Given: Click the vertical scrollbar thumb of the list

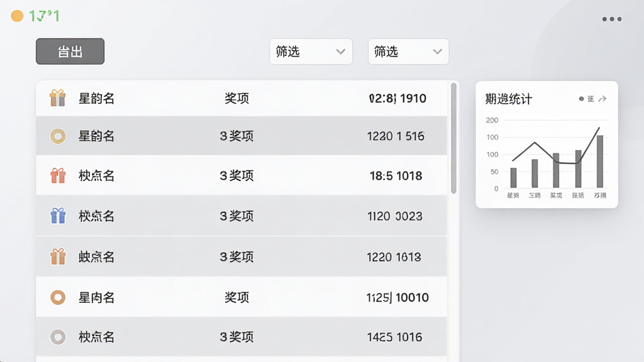Looking at the screenshot, I should (x=453, y=138).
